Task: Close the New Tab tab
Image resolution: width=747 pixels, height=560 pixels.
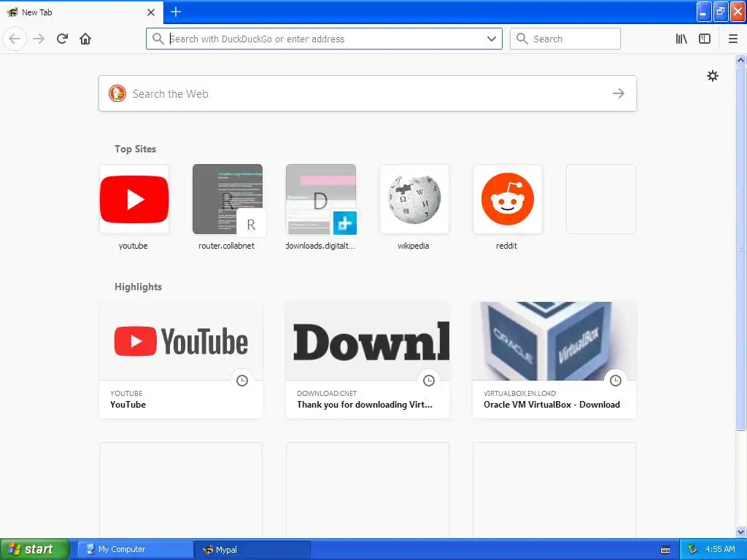Action: point(151,12)
